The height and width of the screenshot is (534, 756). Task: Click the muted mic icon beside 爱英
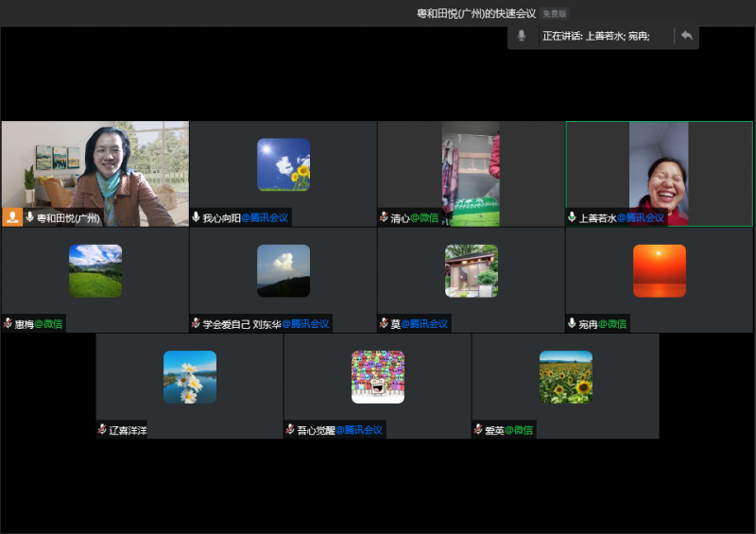pyautogui.click(x=478, y=430)
